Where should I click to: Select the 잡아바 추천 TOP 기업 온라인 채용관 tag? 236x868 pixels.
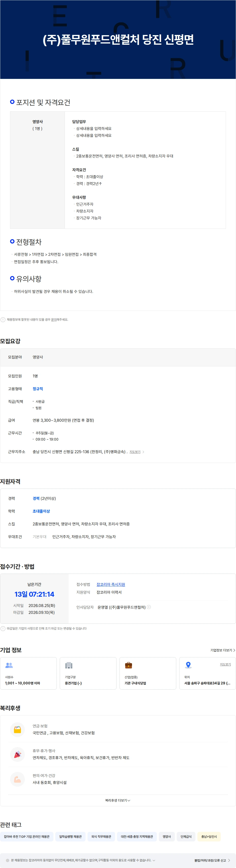click(27, 836)
